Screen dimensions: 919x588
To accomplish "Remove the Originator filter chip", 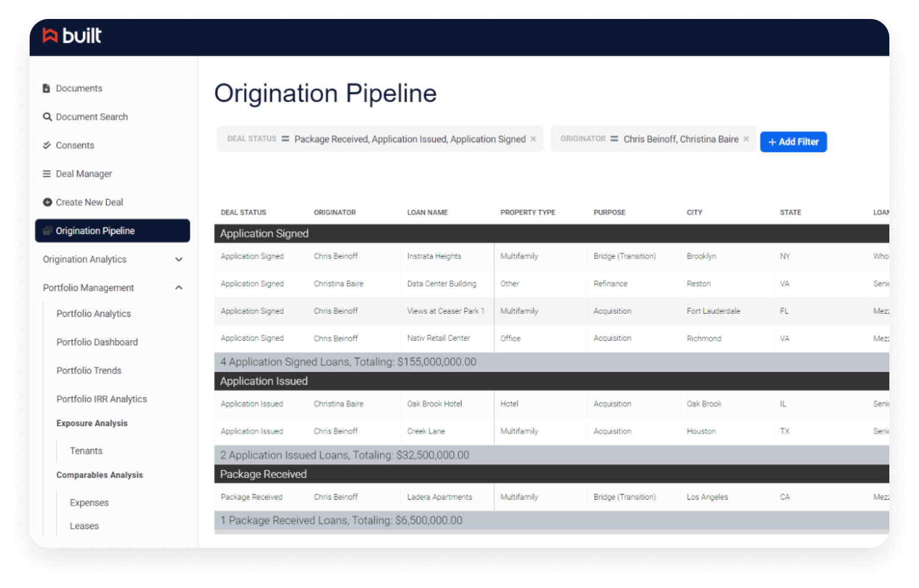I will (x=746, y=139).
